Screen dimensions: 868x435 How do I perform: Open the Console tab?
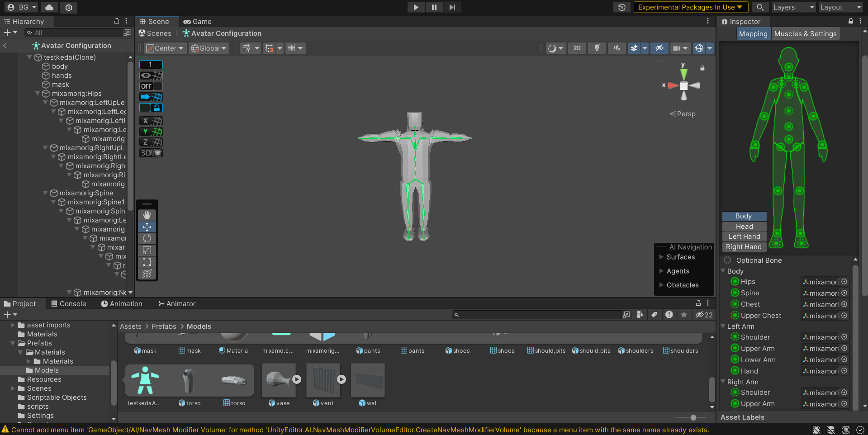pyautogui.click(x=68, y=304)
